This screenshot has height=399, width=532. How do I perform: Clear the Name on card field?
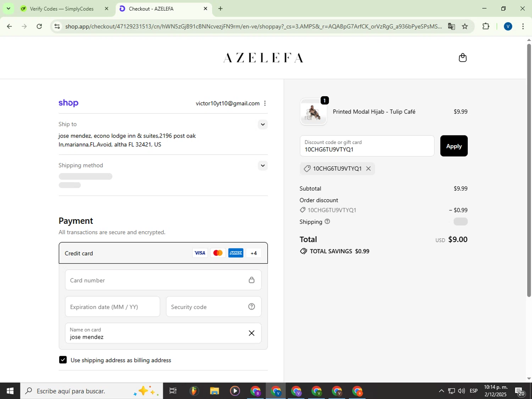[x=251, y=333]
